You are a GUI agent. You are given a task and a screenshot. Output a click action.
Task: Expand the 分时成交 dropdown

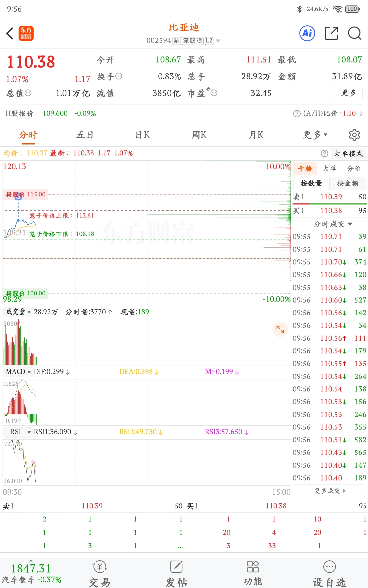333,224
